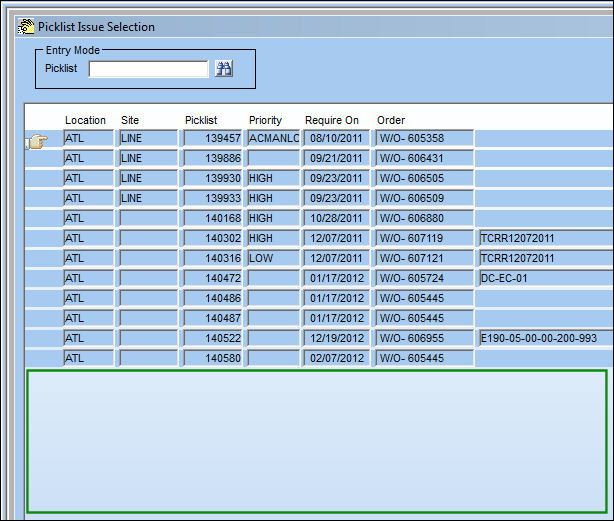Click E190-05-00-00-200-993 reference cell
Screen dimensions: 614x521
coord(546,338)
